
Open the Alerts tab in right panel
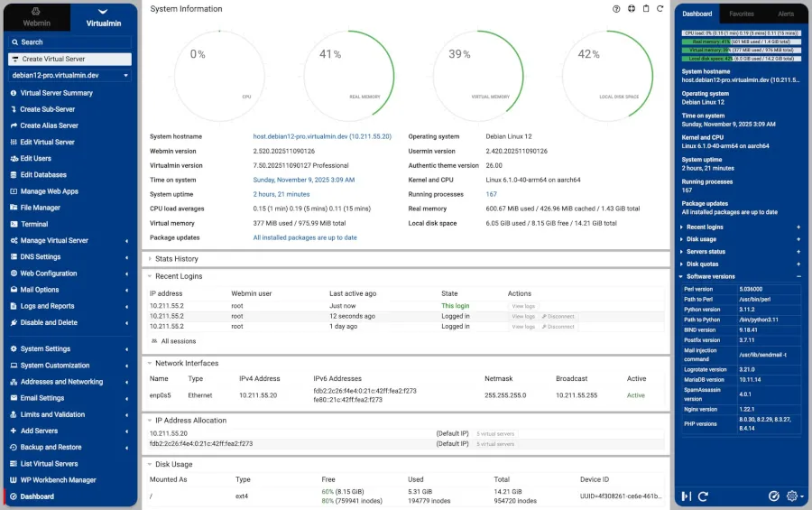coord(786,14)
